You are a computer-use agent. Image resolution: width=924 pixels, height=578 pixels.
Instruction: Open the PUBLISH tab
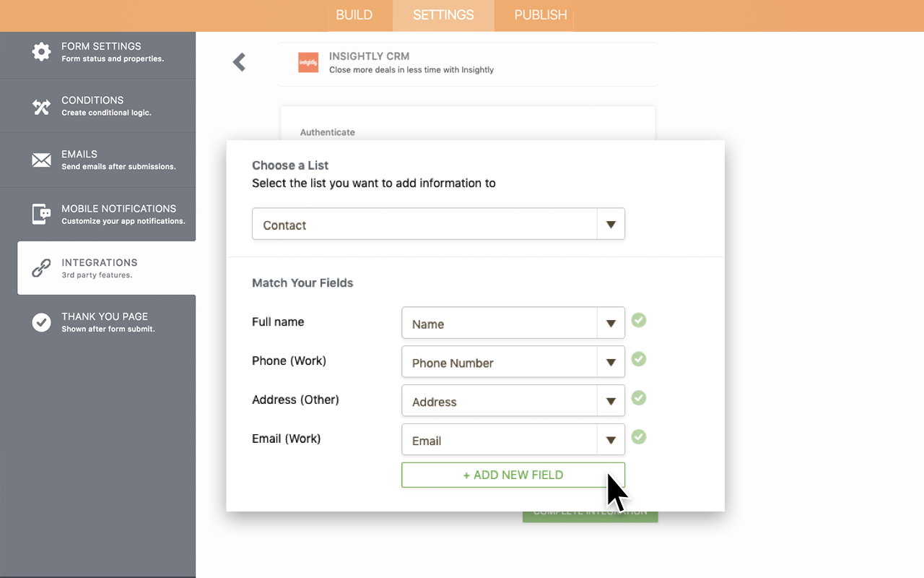coord(539,14)
